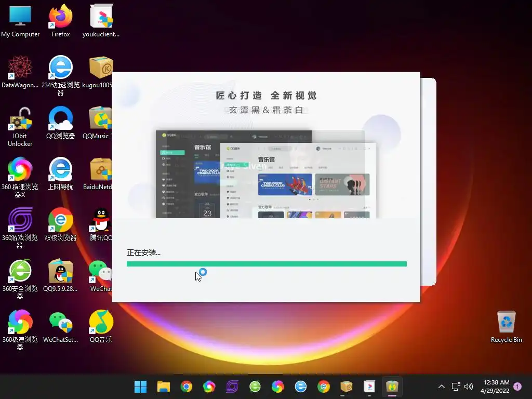Open the notification center badge
Image resolution: width=532 pixels, height=399 pixels.
point(517,387)
